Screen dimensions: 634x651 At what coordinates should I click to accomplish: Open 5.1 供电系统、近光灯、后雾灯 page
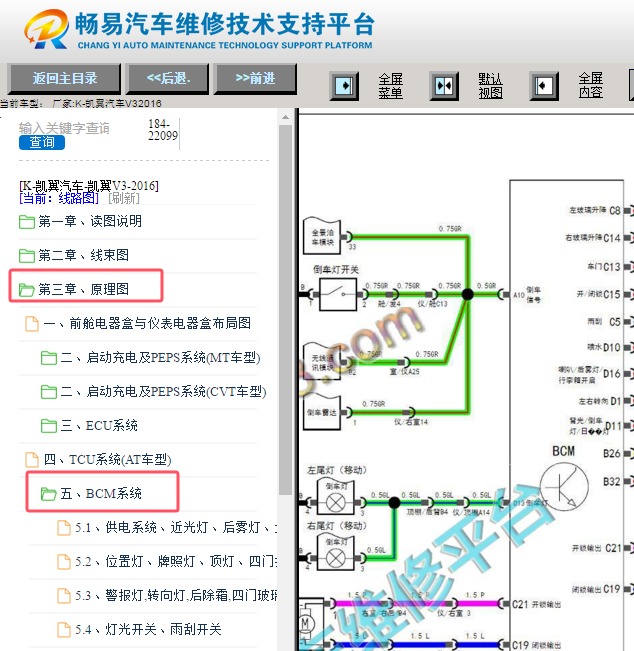click(176, 528)
